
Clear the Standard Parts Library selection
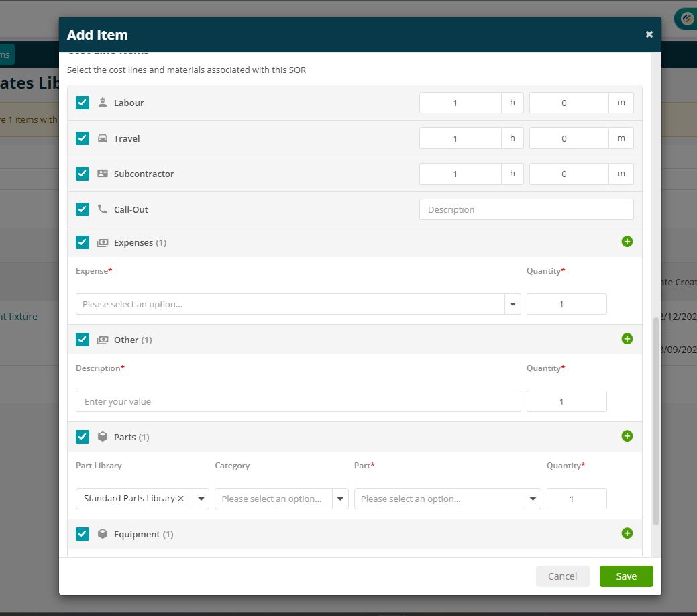click(181, 498)
